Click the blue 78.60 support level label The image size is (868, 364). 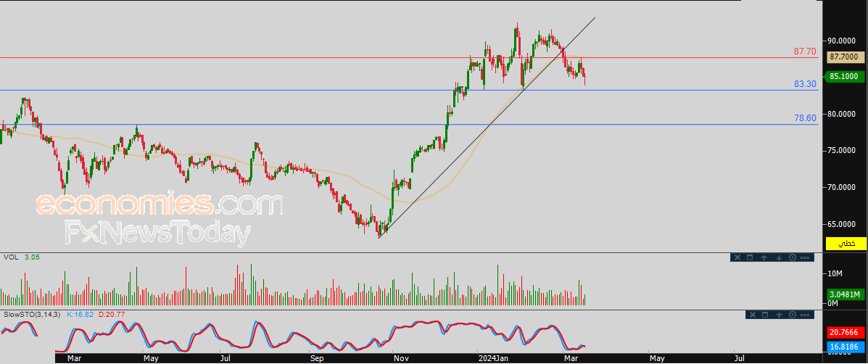pyautogui.click(x=805, y=118)
